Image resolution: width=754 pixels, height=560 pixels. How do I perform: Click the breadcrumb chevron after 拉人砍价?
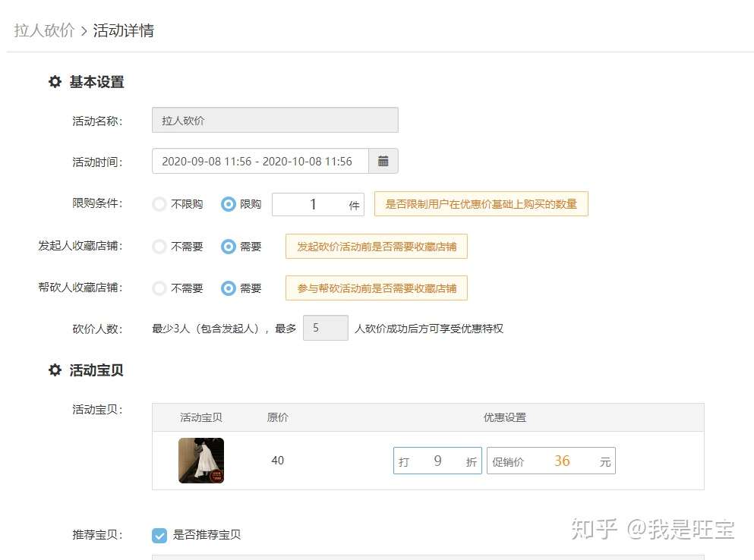coord(84,31)
